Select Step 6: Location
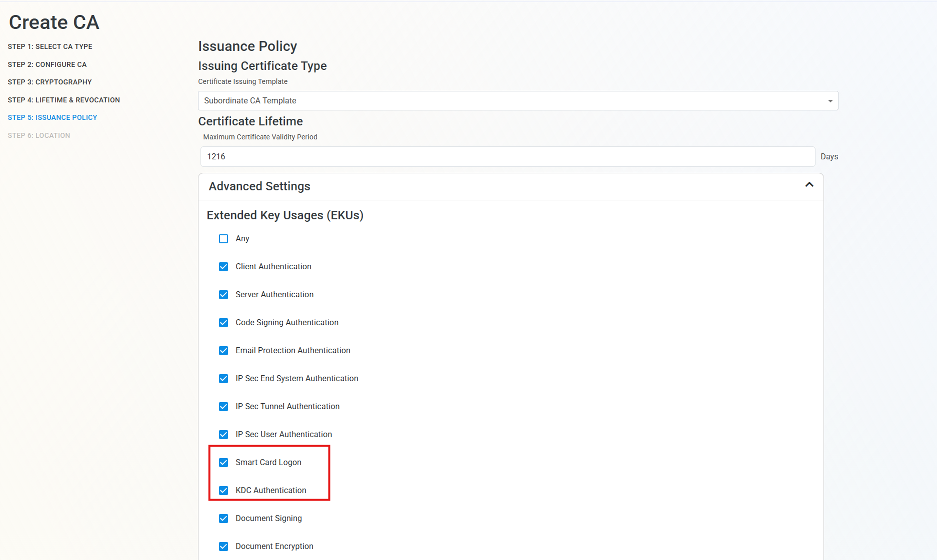The width and height of the screenshot is (937, 560). click(x=38, y=135)
